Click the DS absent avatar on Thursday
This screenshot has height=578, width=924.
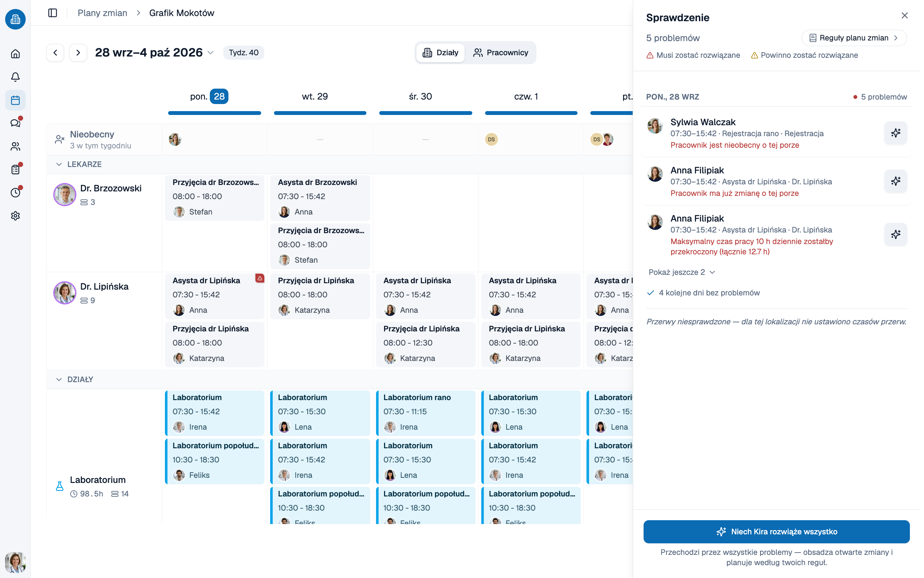[x=492, y=140]
